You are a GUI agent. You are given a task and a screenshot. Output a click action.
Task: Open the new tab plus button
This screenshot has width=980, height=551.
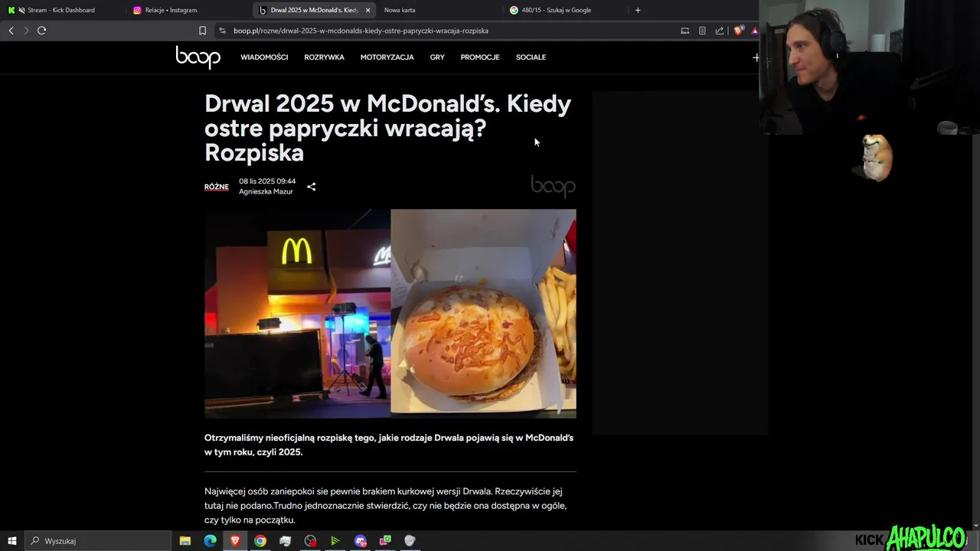pos(638,10)
